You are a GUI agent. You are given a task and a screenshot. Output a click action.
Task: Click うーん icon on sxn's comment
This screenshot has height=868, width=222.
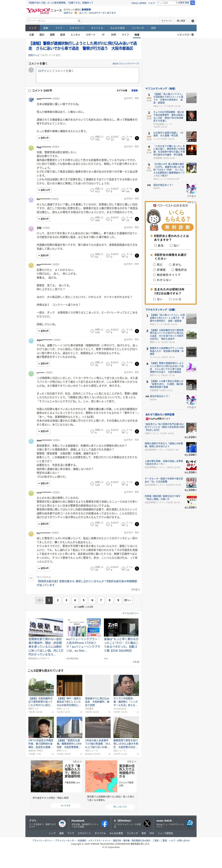coord(123,138)
